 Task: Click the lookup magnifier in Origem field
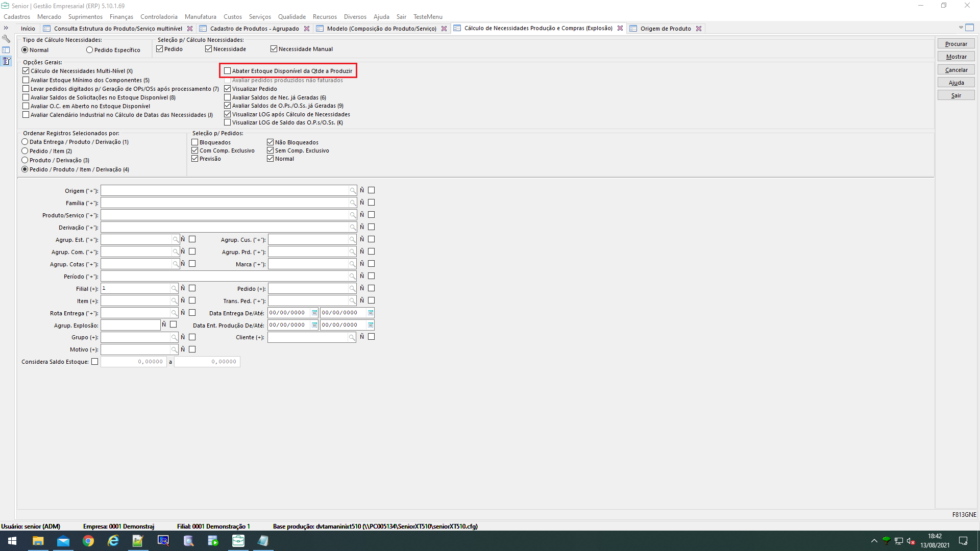coord(352,191)
